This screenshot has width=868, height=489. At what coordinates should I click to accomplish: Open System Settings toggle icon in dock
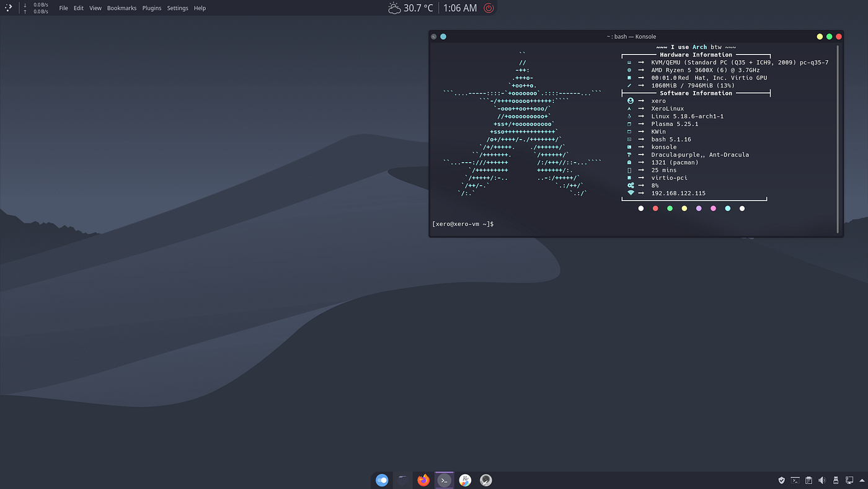[x=382, y=480]
